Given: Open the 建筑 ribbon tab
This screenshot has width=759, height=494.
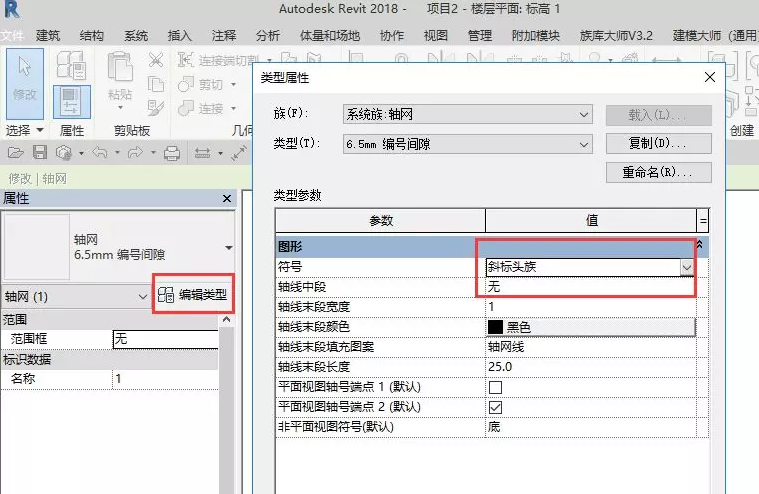Looking at the screenshot, I should coord(48,35).
